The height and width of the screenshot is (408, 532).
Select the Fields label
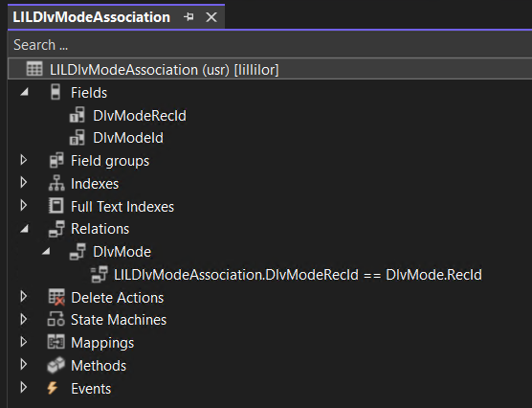(x=89, y=92)
